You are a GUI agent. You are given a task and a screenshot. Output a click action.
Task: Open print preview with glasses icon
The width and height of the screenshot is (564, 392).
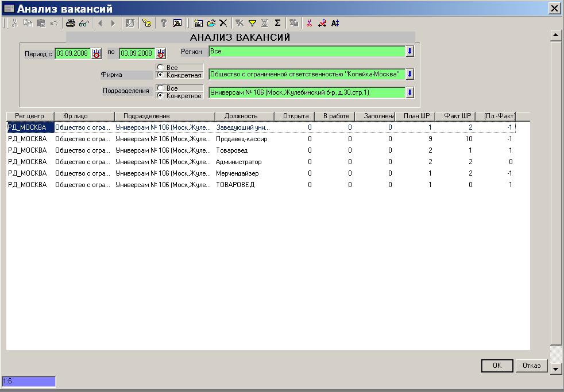[x=84, y=24]
